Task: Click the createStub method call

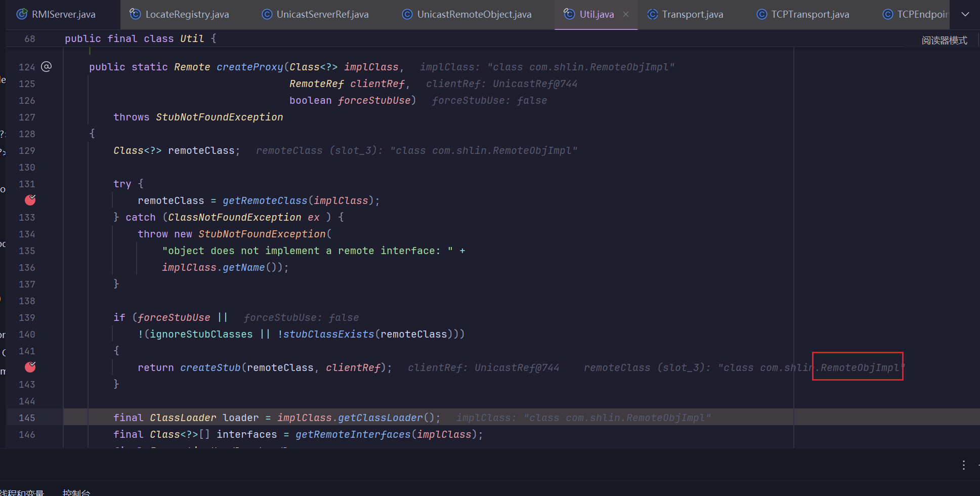Action: click(x=210, y=367)
